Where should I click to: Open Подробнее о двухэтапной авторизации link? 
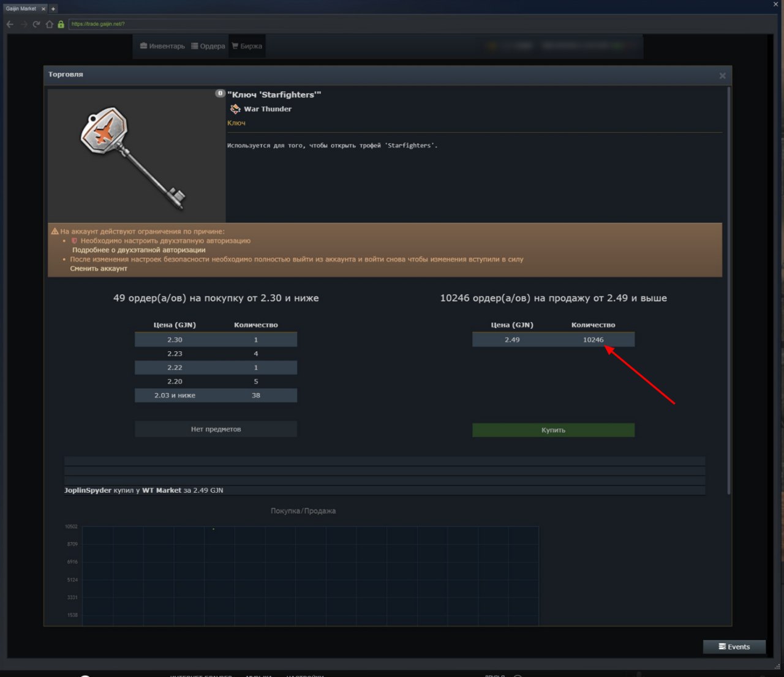(x=139, y=250)
